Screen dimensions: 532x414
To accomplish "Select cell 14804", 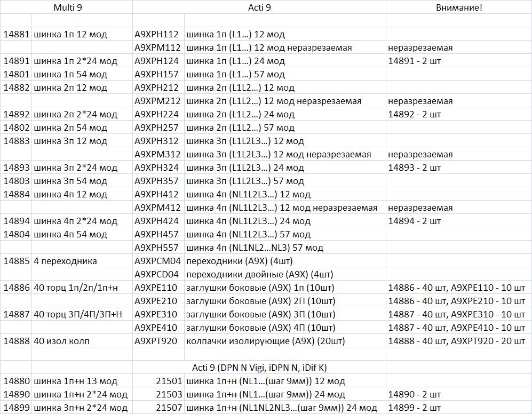I will point(17,234).
